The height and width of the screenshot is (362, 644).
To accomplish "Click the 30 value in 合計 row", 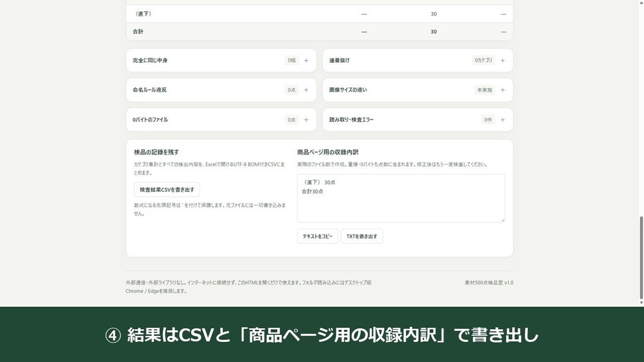I will coord(434,31).
